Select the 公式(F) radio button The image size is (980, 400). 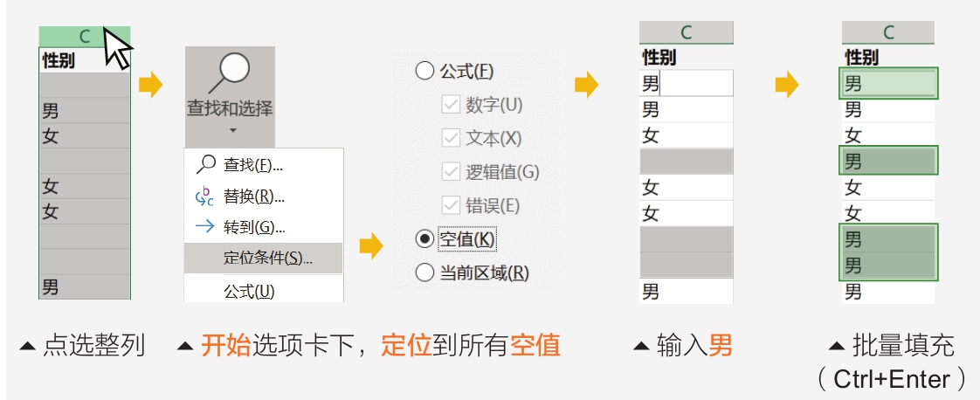(424, 72)
